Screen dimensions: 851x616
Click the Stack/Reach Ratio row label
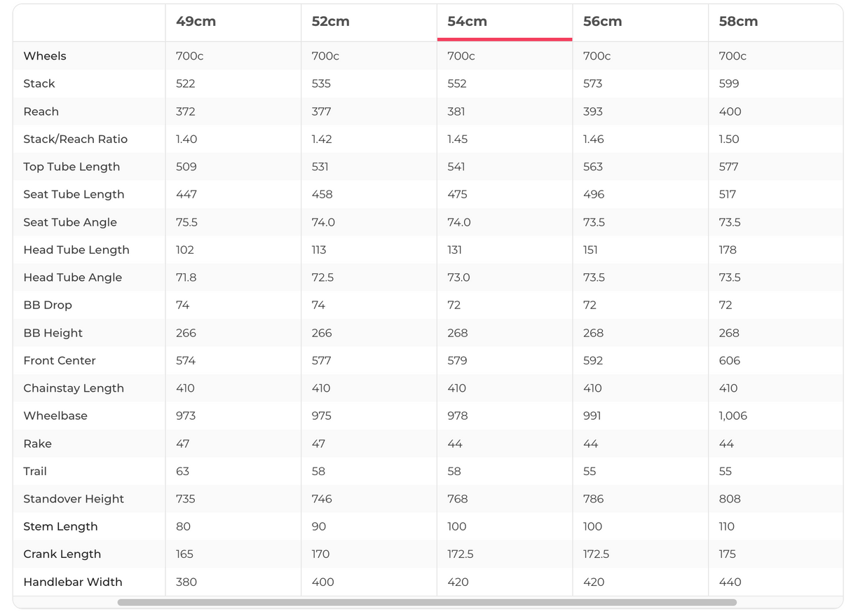(76, 139)
